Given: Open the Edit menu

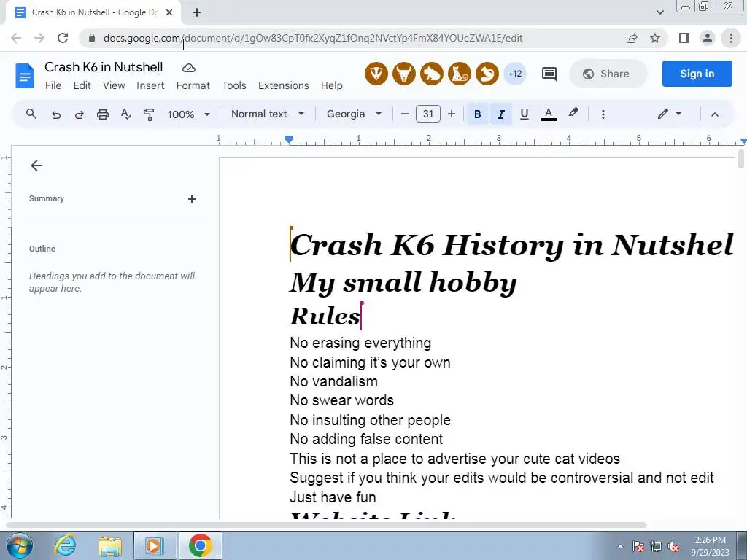Looking at the screenshot, I should coord(82,85).
